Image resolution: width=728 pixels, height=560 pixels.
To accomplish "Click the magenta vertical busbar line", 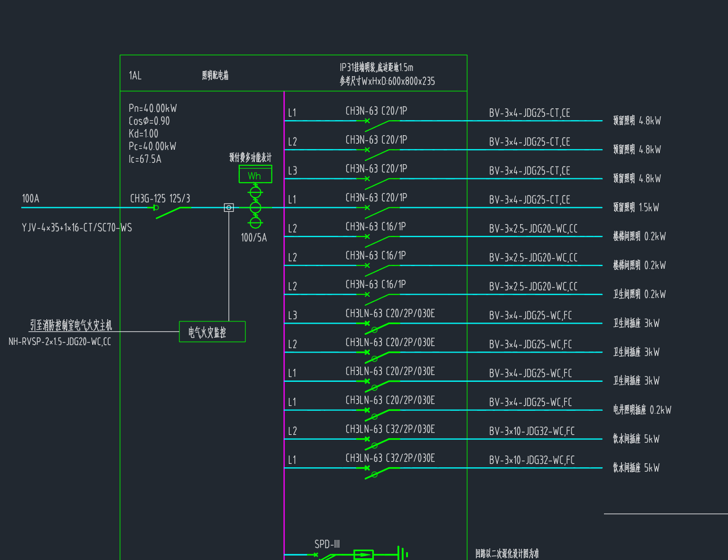I will point(284,325).
